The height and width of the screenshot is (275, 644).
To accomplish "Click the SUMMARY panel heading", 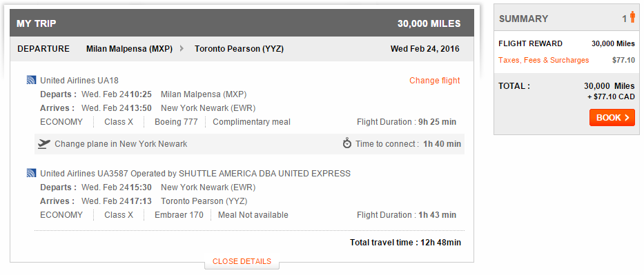I will tap(524, 19).
